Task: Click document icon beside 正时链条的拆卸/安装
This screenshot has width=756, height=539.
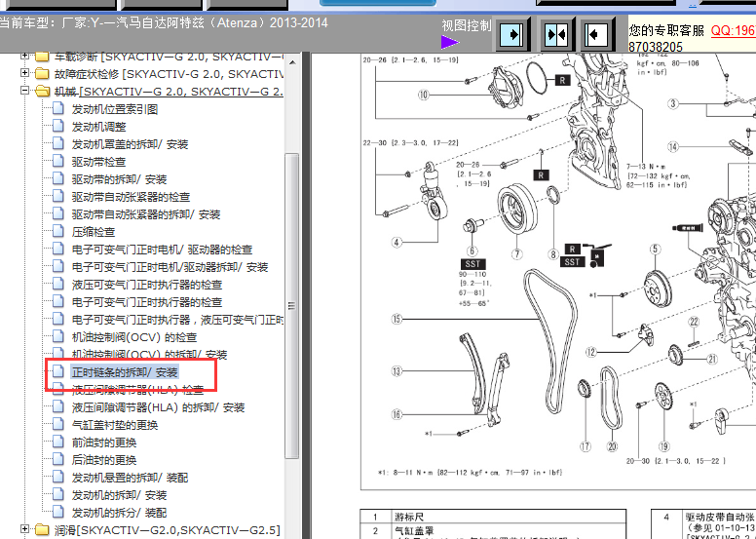Action: click(x=57, y=371)
